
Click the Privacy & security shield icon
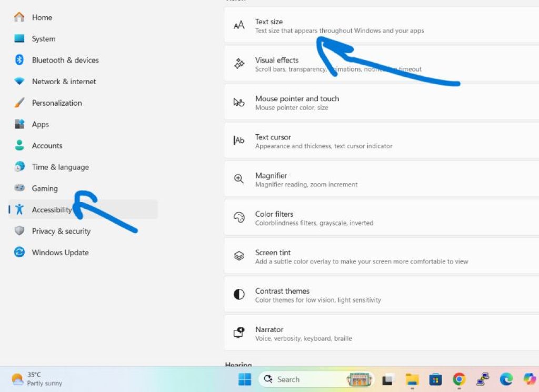(x=19, y=230)
